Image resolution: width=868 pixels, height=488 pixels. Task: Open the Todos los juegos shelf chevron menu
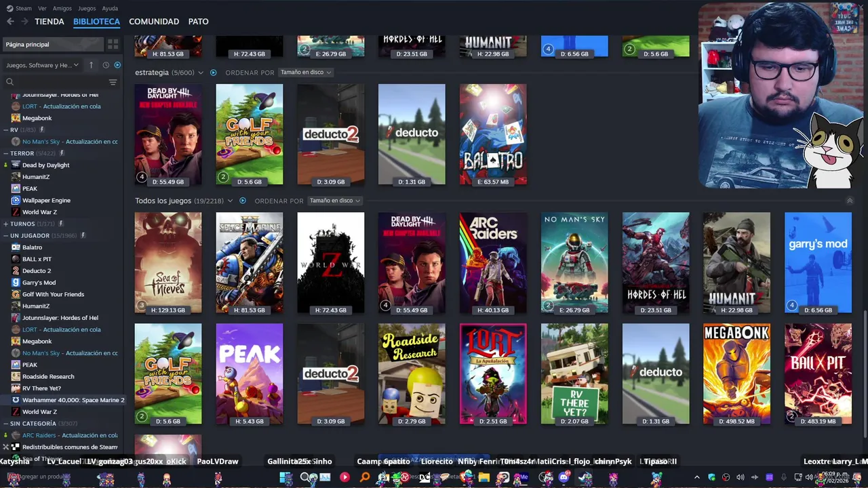230,201
